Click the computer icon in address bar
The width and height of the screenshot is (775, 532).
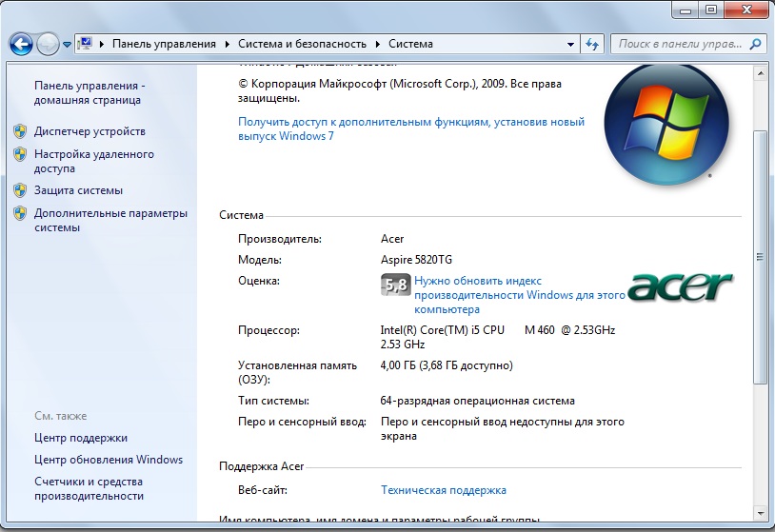(x=85, y=44)
